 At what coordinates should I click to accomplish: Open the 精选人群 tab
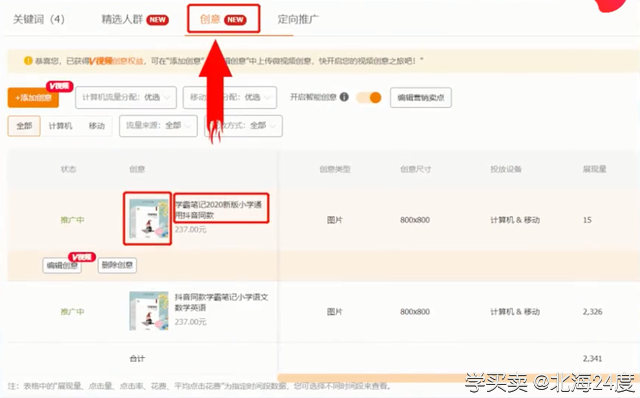point(122,19)
